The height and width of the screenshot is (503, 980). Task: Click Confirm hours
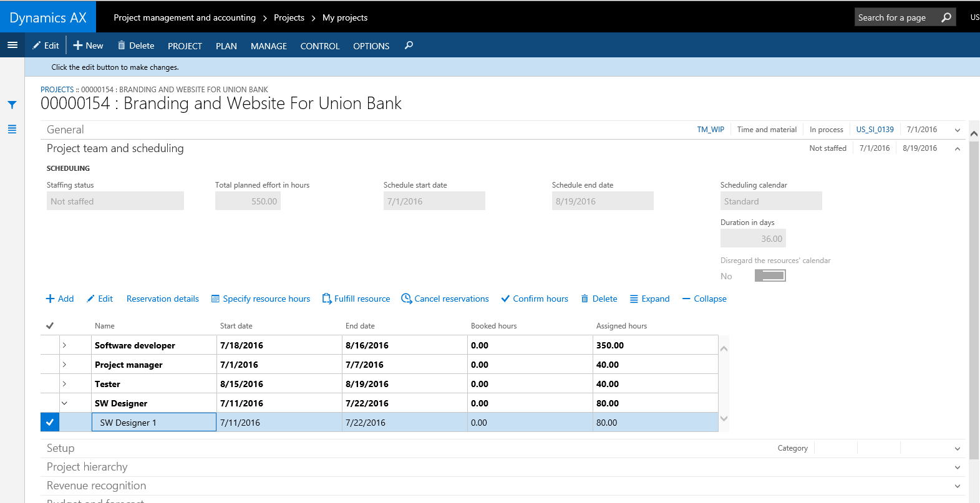click(x=535, y=299)
